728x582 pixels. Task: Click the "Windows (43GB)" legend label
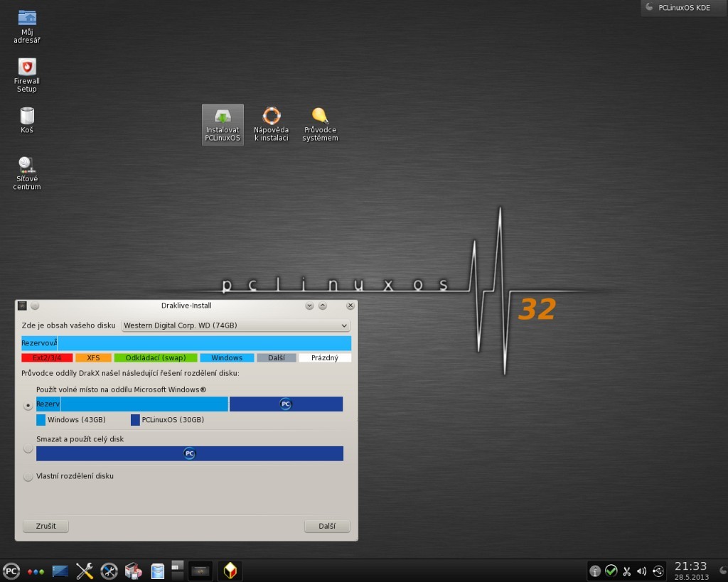[77, 419]
